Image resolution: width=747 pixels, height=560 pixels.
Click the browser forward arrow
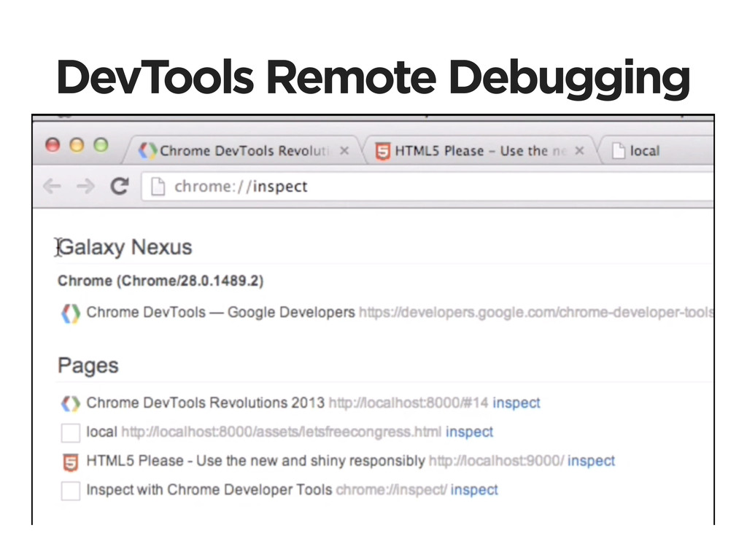85,187
